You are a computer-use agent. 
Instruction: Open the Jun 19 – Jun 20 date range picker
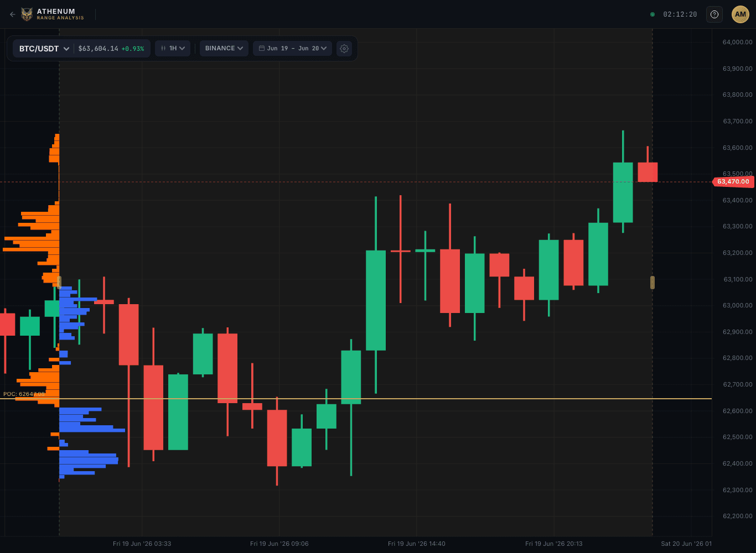pos(293,49)
